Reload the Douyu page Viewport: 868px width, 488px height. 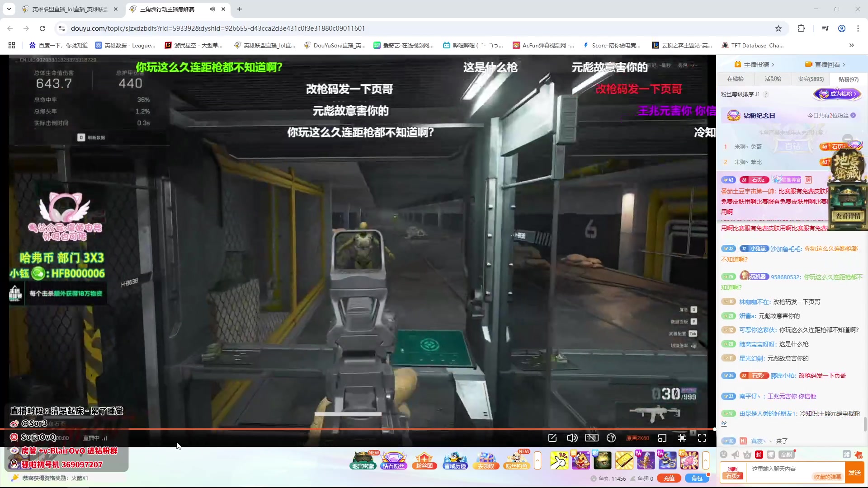pyautogui.click(x=42, y=28)
